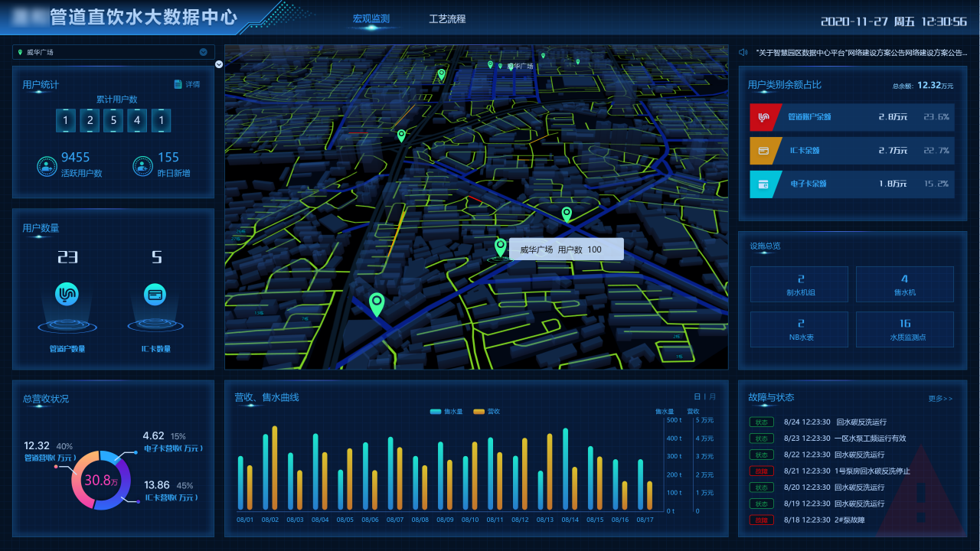Select log entry 1号泵房回水碳反洗停止
The image size is (980, 551).
click(873, 471)
